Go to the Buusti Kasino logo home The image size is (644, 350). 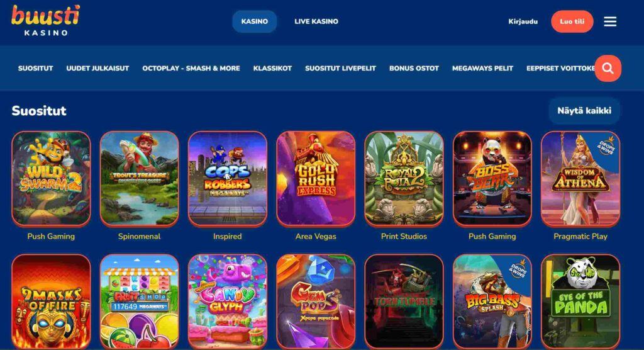[45, 21]
